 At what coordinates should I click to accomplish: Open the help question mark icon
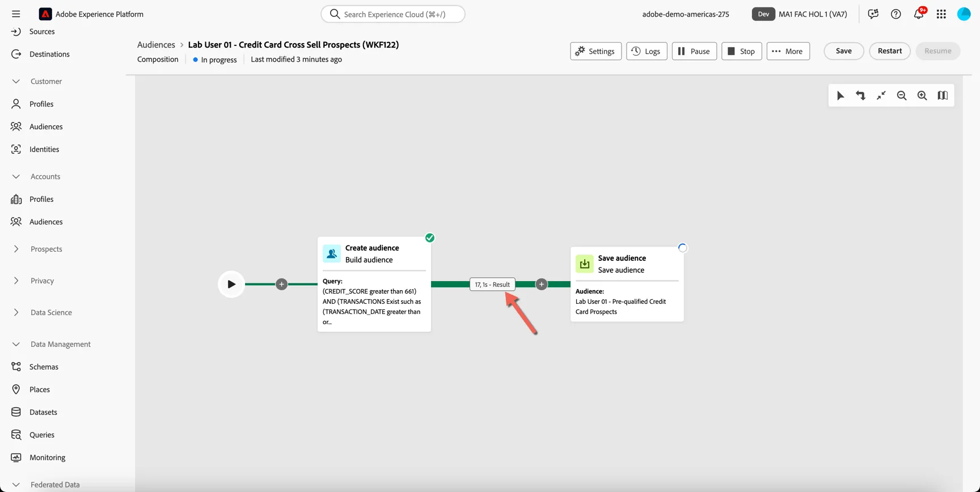point(896,14)
